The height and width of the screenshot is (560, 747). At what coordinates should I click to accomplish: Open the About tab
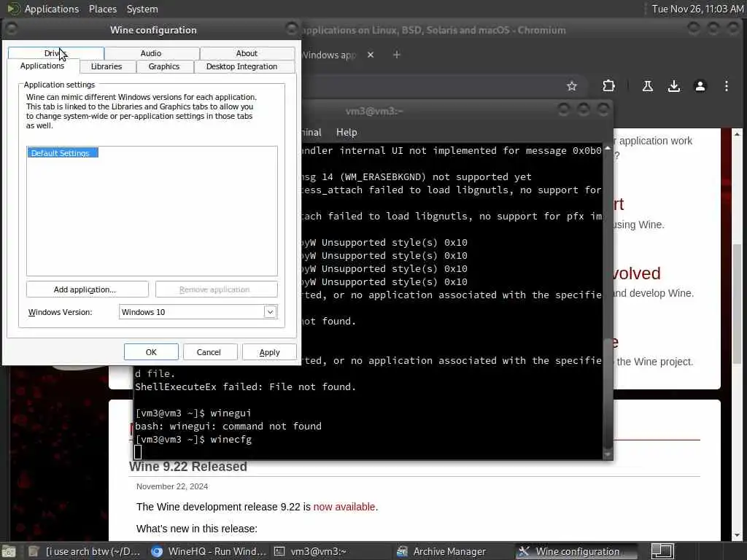pyautogui.click(x=247, y=53)
